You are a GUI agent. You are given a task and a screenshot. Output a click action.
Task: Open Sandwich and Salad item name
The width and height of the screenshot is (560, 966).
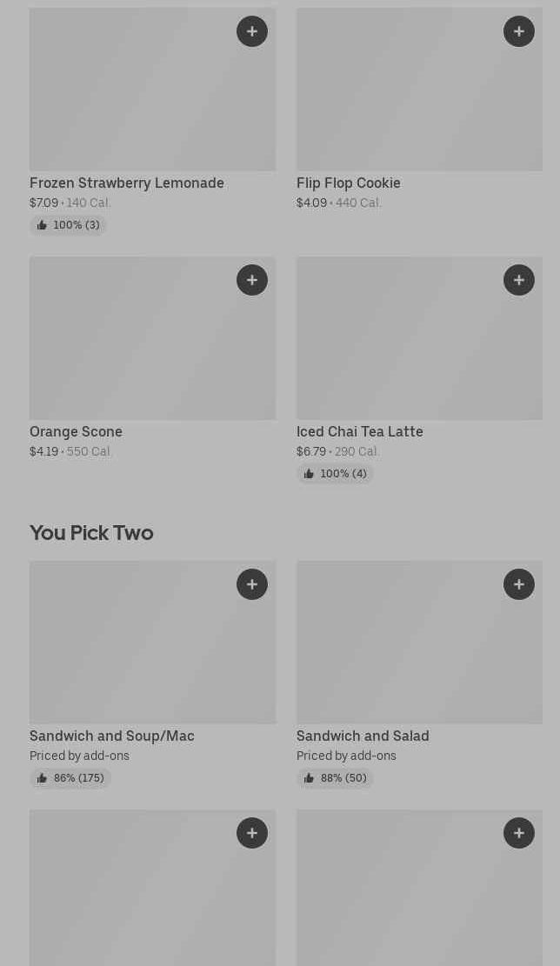coord(363,736)
